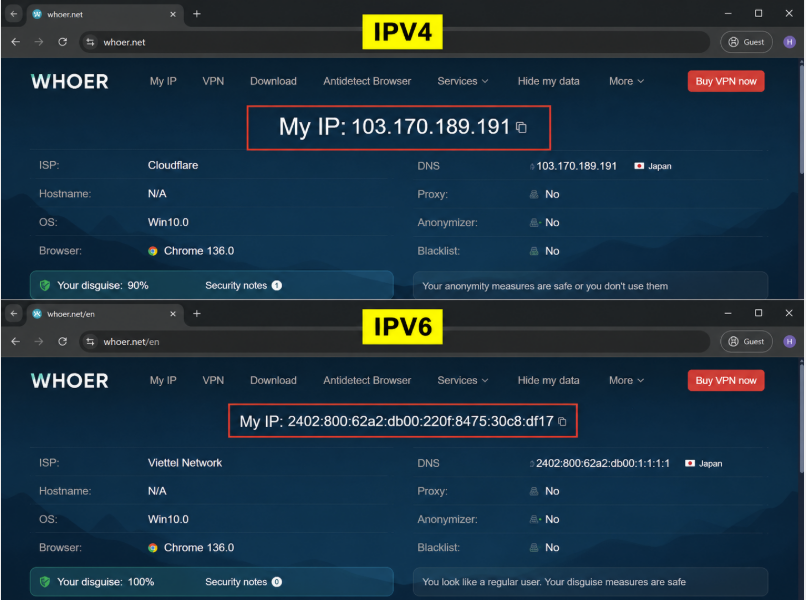This screenshot has height=600, width=806.
Task: Copy the IPv4 address 103.170.189.191 icon
Action: click(521, 127)
